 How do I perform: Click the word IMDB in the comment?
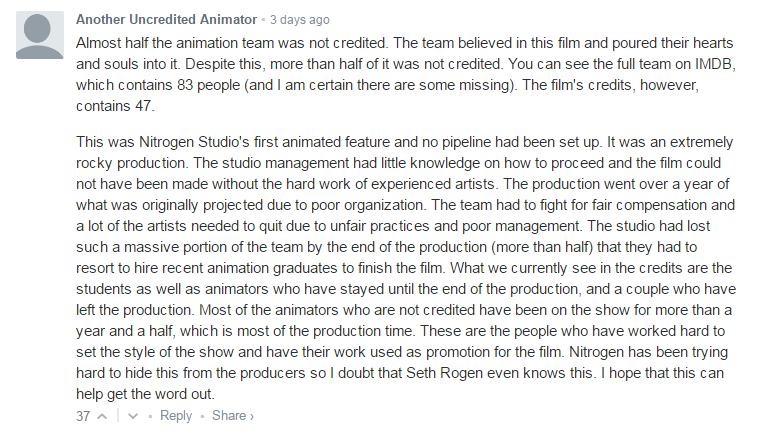point(714,64)
